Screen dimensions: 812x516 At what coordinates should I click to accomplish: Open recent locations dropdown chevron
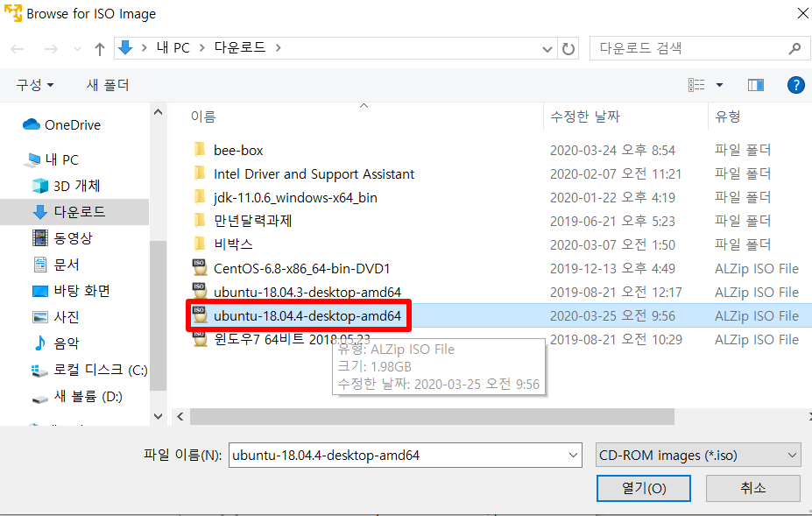[77, 49]
